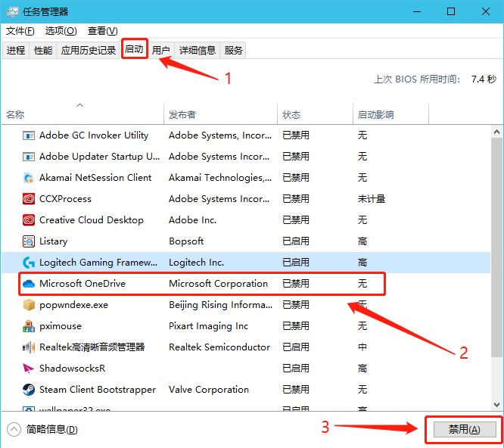Switch to the 用户 tab
504x448 pixels.
click(161, 51)
